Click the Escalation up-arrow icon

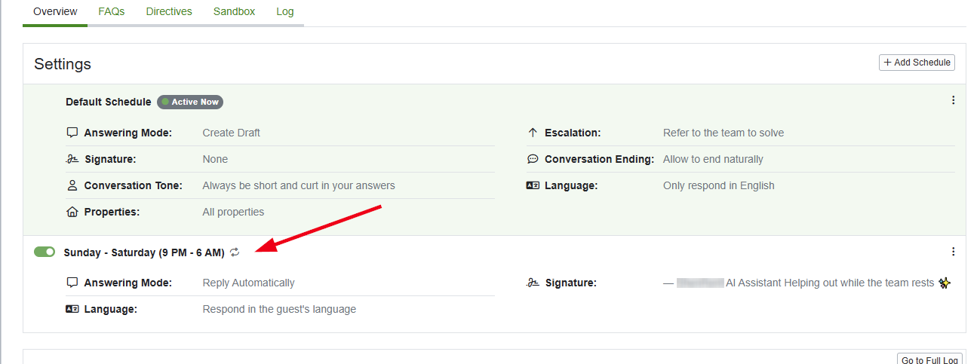click(x=533, y=133)
